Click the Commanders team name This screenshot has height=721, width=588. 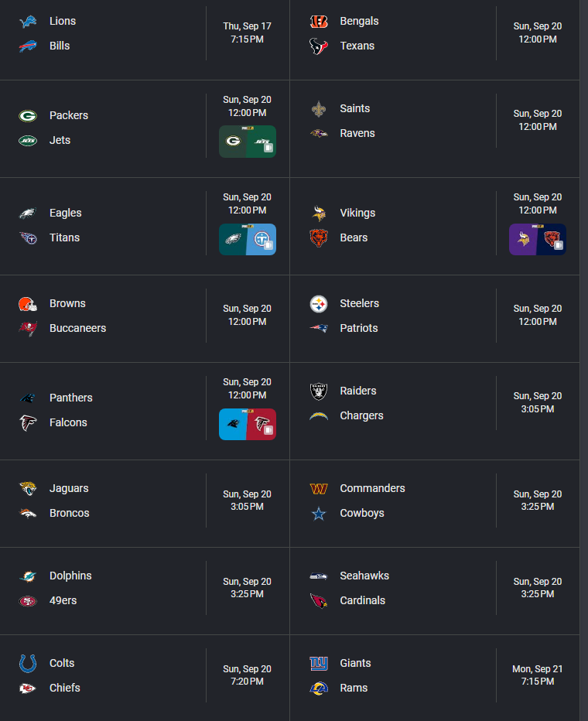(x=372, y=488)
